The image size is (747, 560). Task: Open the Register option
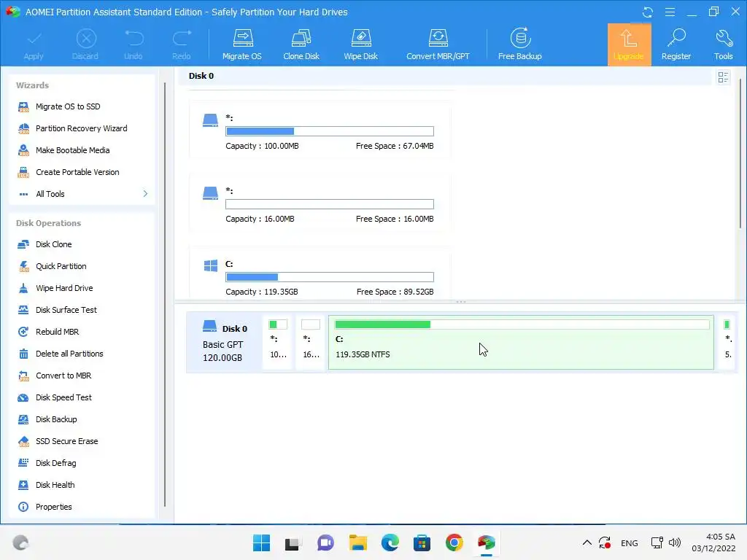point(676,44)
